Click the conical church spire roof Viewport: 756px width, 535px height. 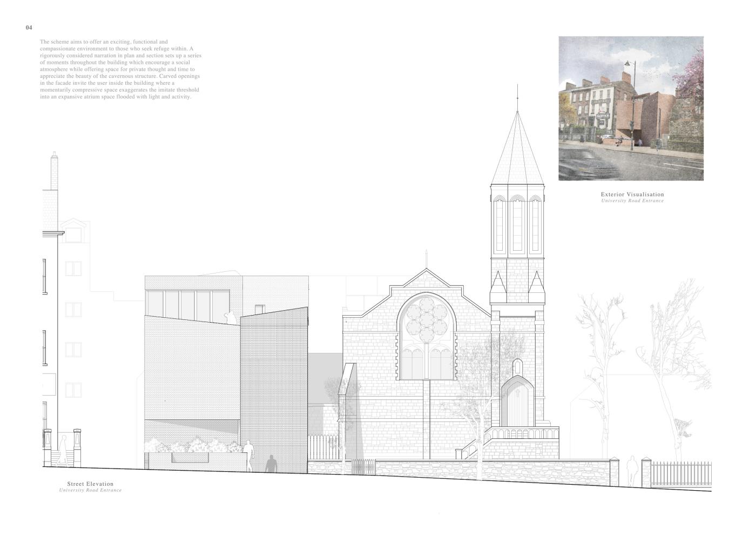point(517,151)
